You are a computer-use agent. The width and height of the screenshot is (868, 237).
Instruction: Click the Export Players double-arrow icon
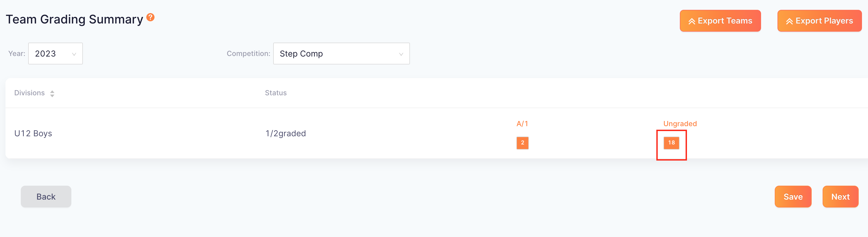tap(790, 21)
